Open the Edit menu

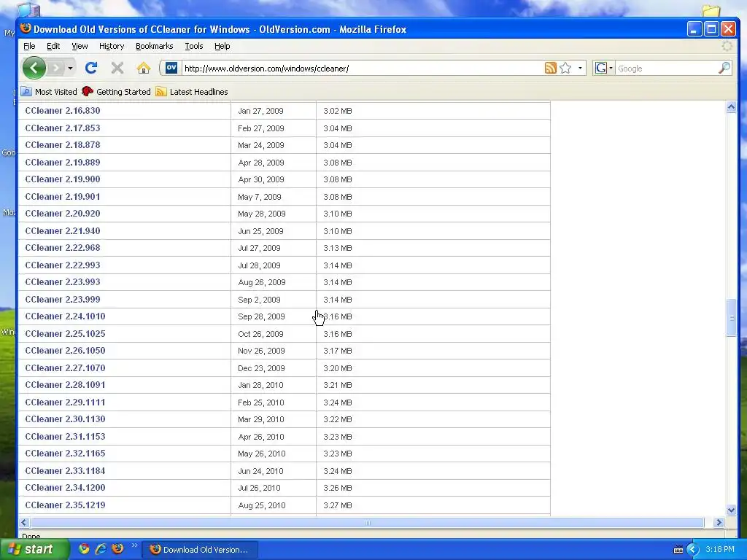53,46
